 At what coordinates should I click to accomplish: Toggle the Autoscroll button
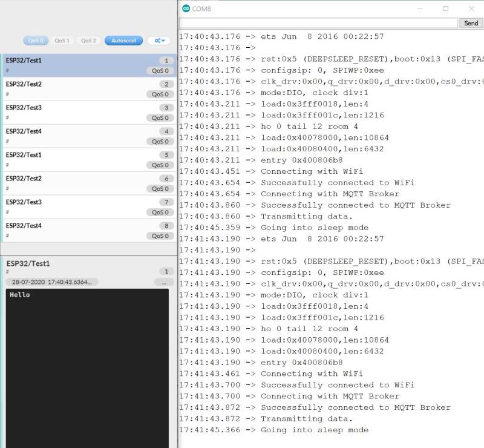[x=123, y=41]
